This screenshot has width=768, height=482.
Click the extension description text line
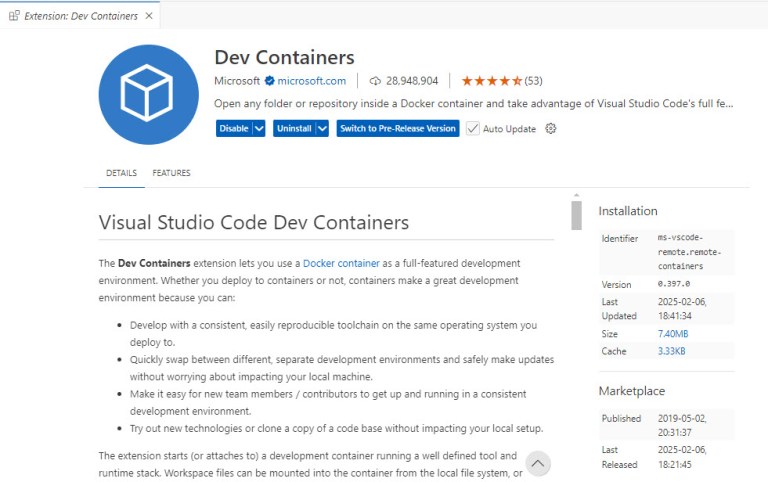point(473,103)
